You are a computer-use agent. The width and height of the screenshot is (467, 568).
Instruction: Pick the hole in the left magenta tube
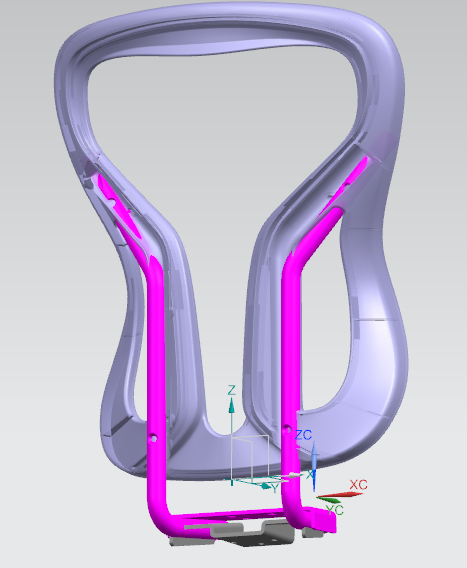tap(154, 439)
